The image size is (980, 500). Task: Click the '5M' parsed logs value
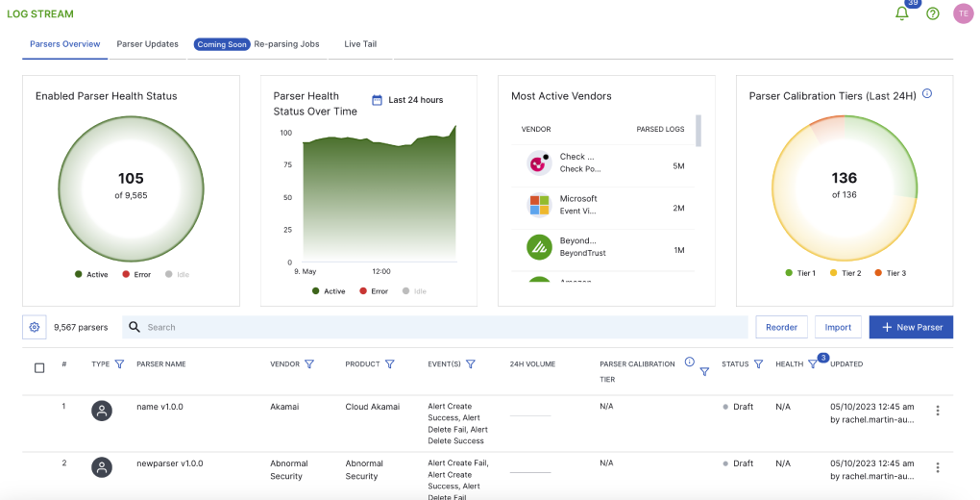[x=678, y=166]
